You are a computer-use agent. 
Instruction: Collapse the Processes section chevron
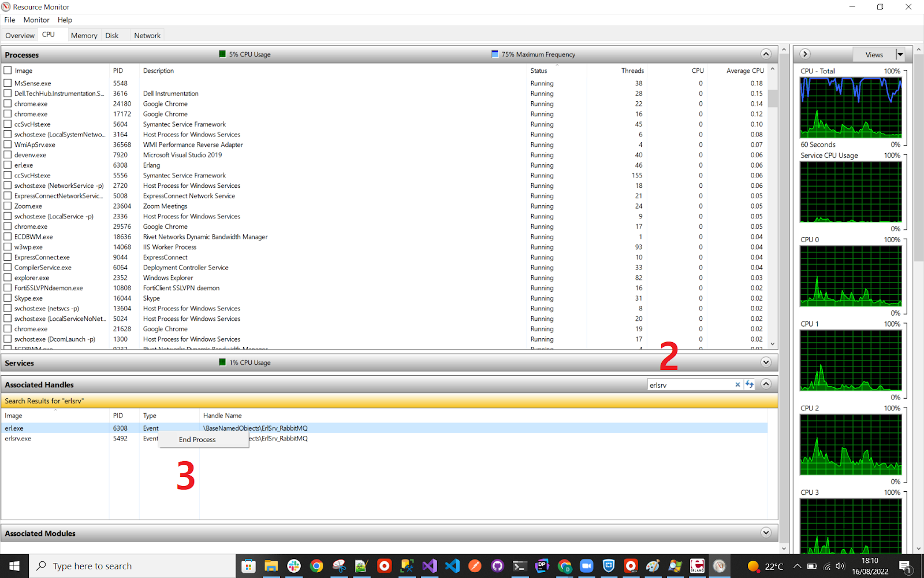click(766, 54)
